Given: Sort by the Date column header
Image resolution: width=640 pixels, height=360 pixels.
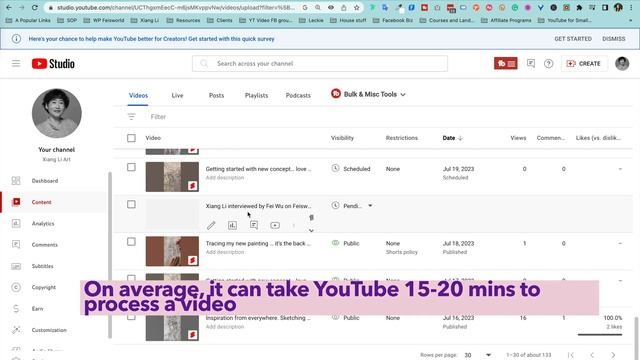Looking at the screenshot, I should 452,138.
